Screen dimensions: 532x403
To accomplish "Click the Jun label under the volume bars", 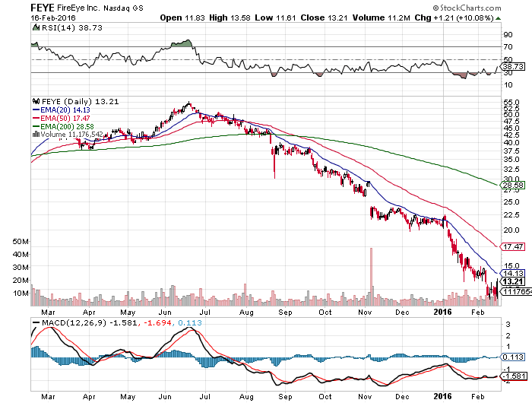I will (165, 312).
